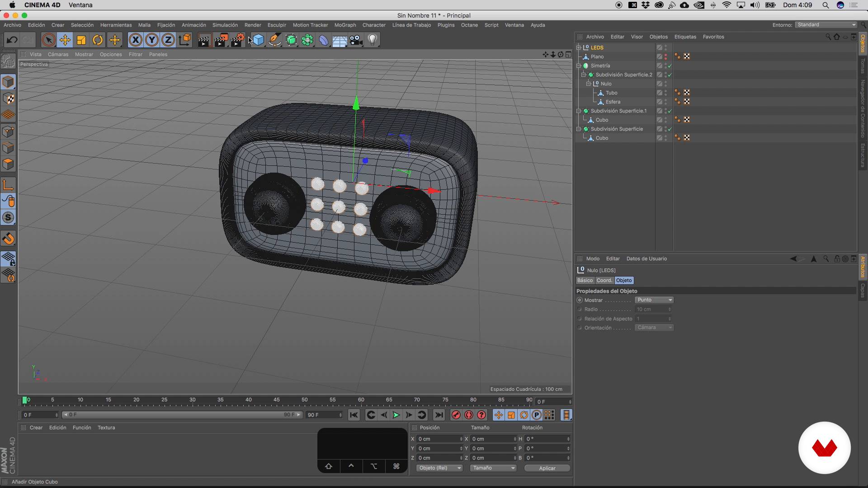Click the Undo arrow icon

click(x=12, y=40)
